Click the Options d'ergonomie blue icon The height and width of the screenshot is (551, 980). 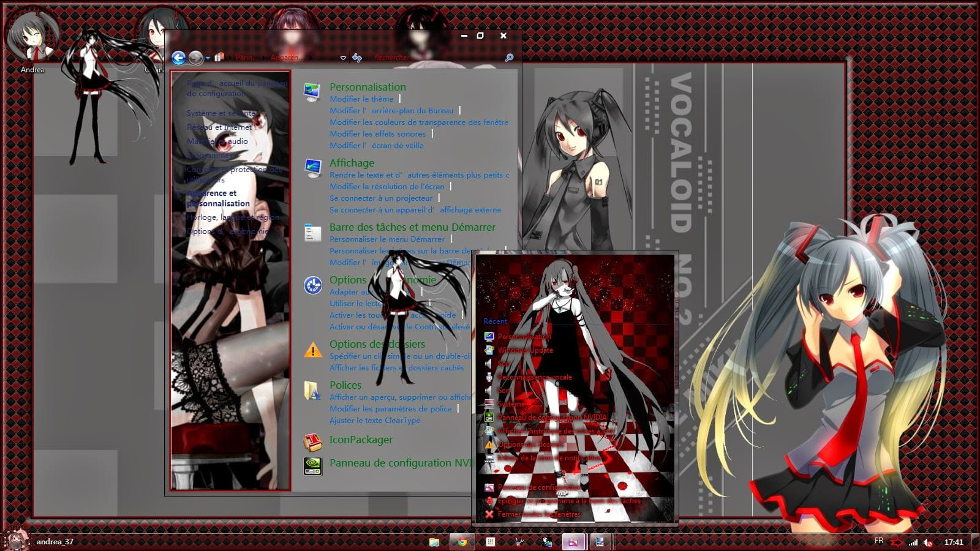click(313, 285)
